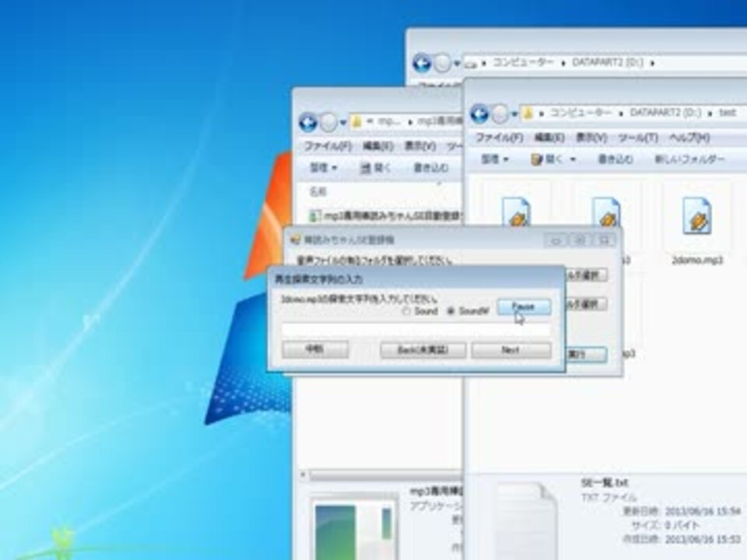Go forward in the D: drive window

[442, 63]
